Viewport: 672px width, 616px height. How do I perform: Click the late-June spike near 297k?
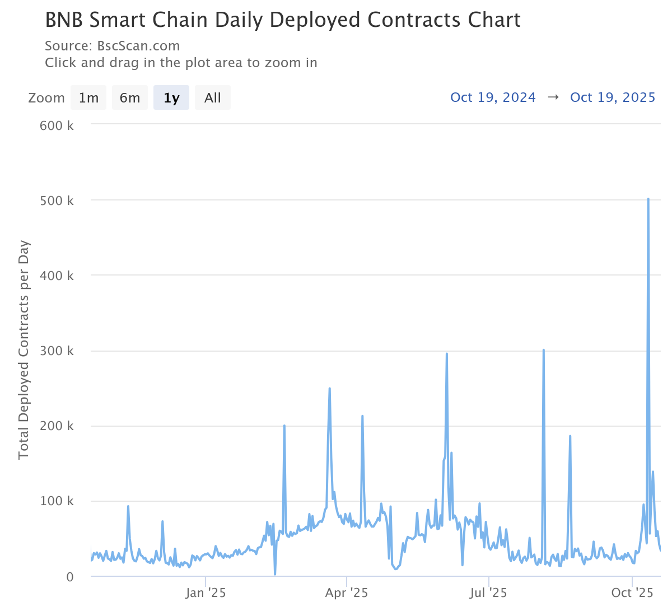pyautogui.click(x=446, y=354)
